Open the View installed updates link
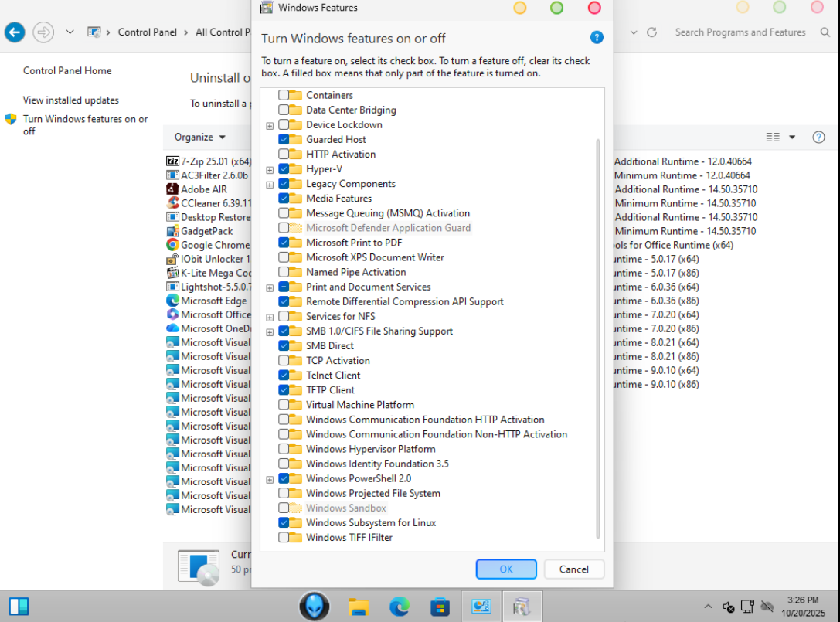 [71, 100]
